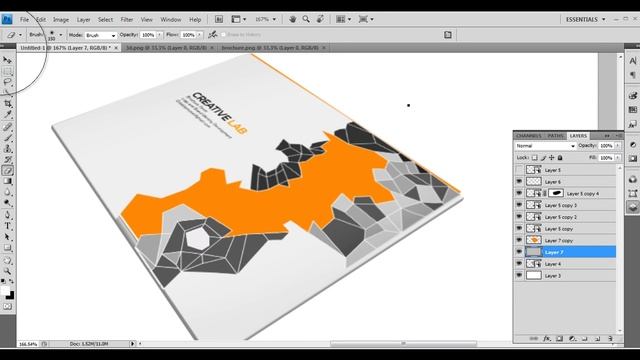The image size is (640, 360).
Task: Select the Blur tool
Action: pyautogui.click(x=7, y=192)
